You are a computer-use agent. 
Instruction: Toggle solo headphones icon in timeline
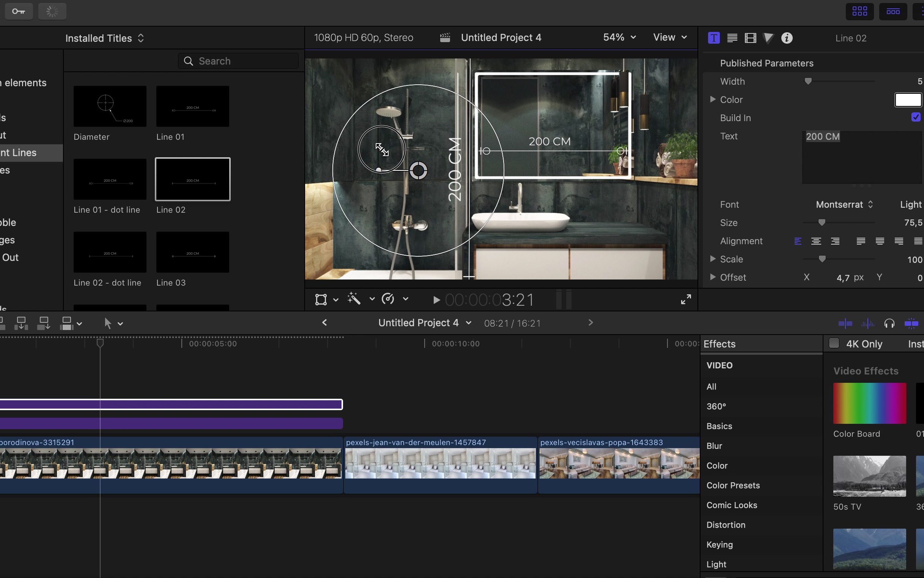[x=889, y=324]
